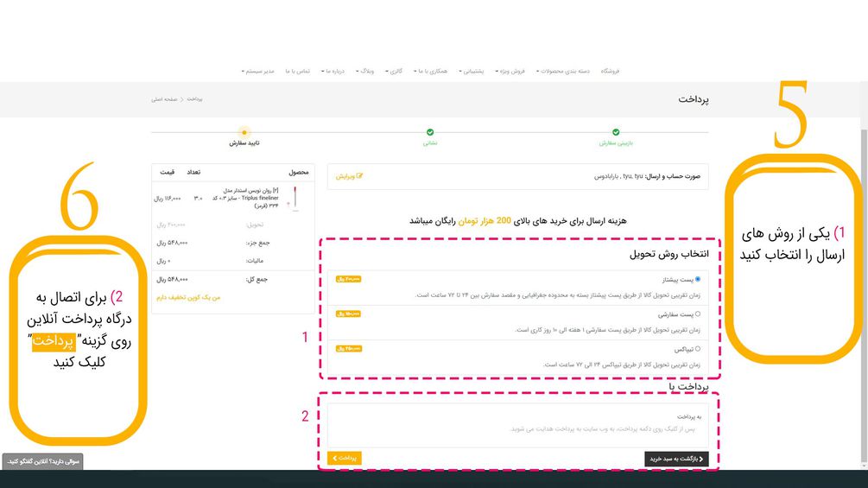
Task: Expand the فروش ویژه dropdown menu
Action: coord(510,72)
